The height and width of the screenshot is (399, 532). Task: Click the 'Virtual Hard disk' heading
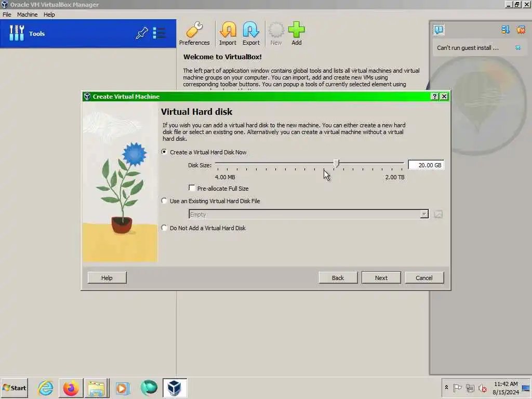point(196,112)
